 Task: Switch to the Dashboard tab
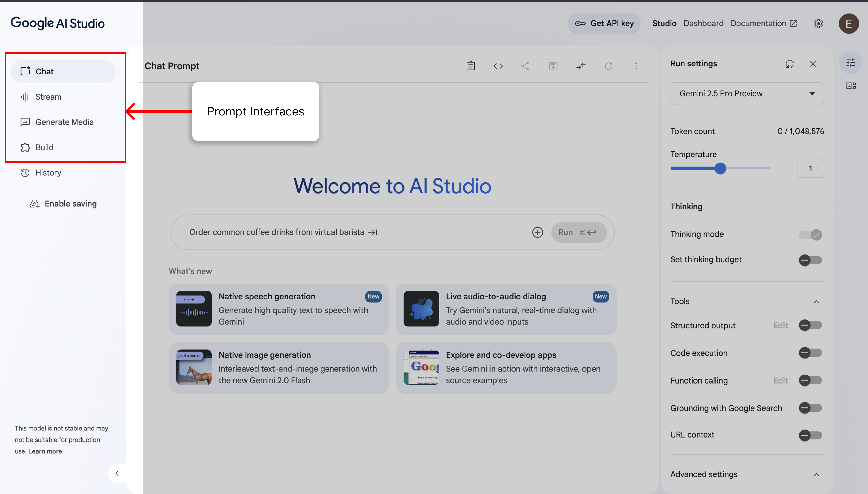[703, 23]
